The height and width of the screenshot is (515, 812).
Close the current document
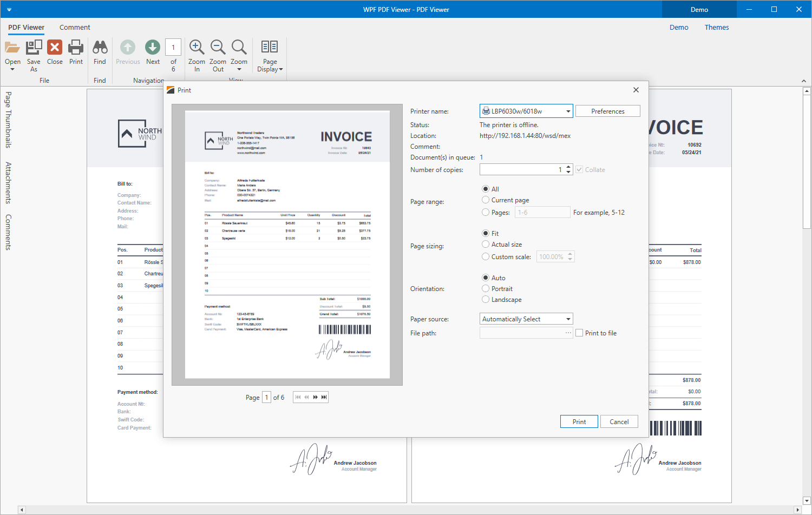[x=54, y=51]
